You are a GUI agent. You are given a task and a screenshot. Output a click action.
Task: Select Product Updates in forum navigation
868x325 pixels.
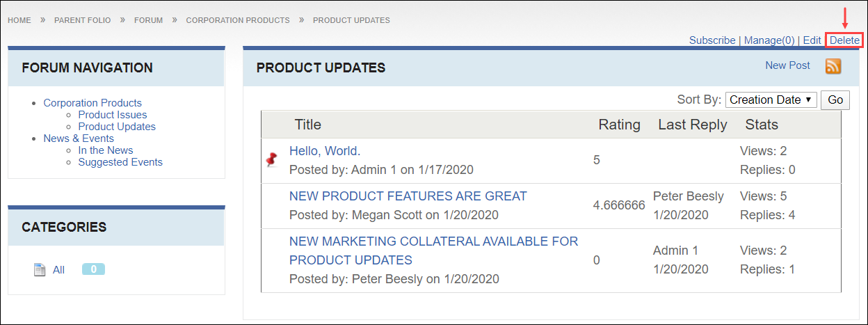(117, 127)
